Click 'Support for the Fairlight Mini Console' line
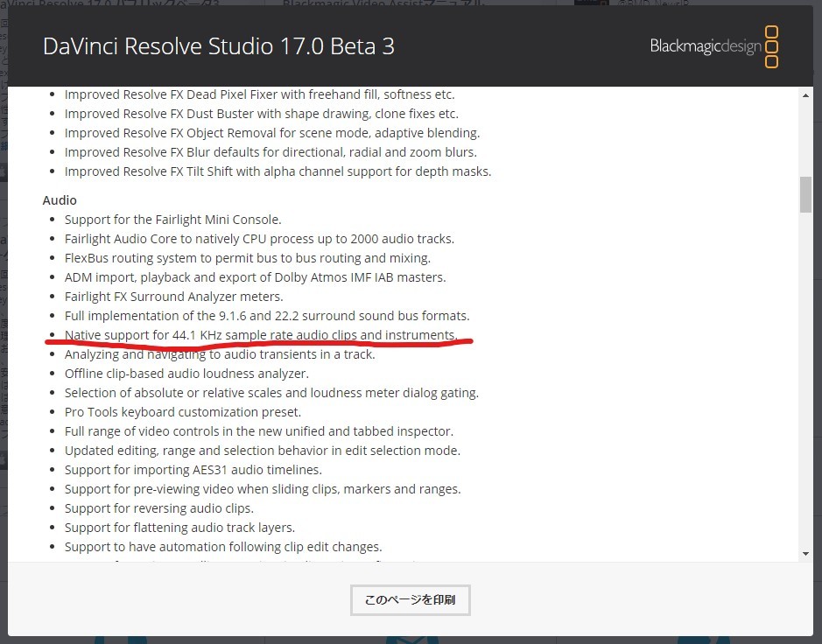This screenshot has height=644, width=822. click(x=173, y=220)
